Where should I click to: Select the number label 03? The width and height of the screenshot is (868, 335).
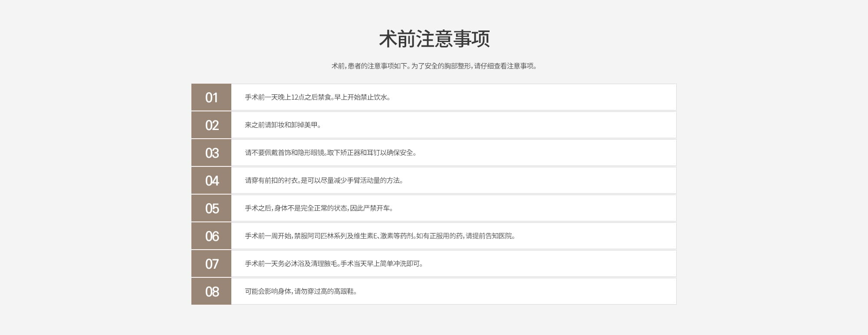tap(211, 153)
